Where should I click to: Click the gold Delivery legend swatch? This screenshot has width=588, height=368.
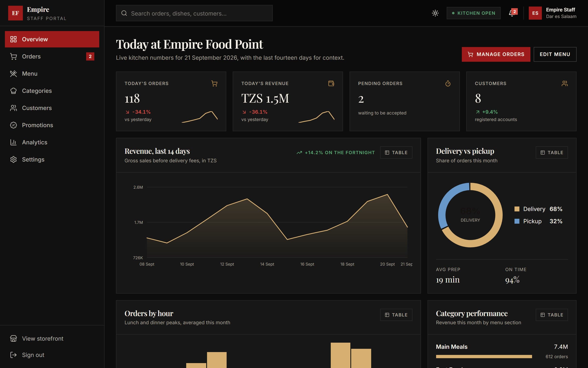pos(517,209)
